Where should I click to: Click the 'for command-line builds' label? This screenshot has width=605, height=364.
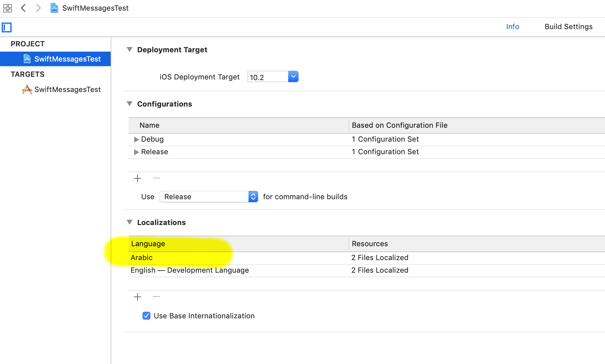click(x=305, y=197)
